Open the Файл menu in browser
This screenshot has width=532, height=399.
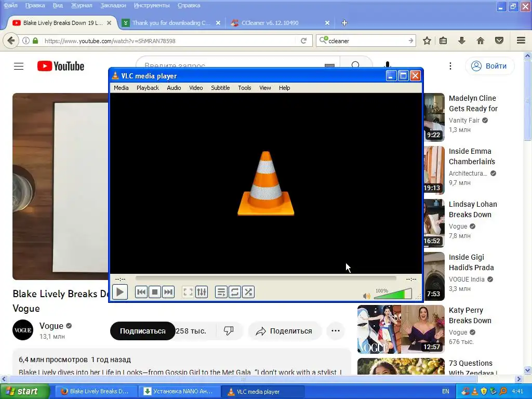(10, 5)
